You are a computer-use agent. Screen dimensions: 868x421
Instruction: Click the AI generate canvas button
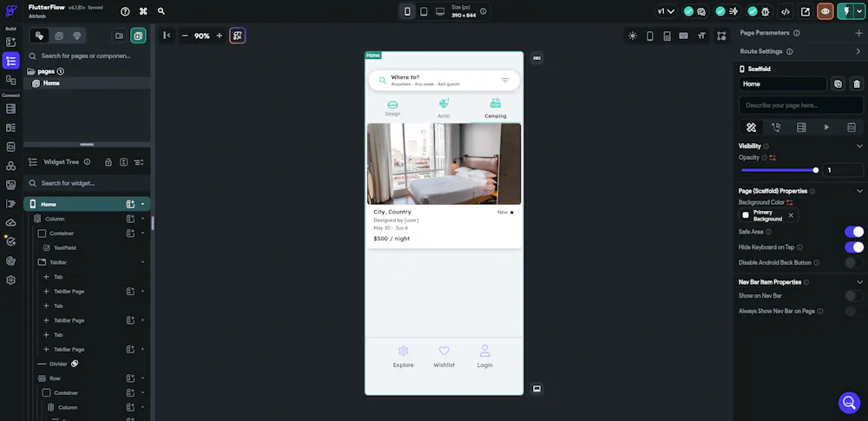(x=238, y=36)
